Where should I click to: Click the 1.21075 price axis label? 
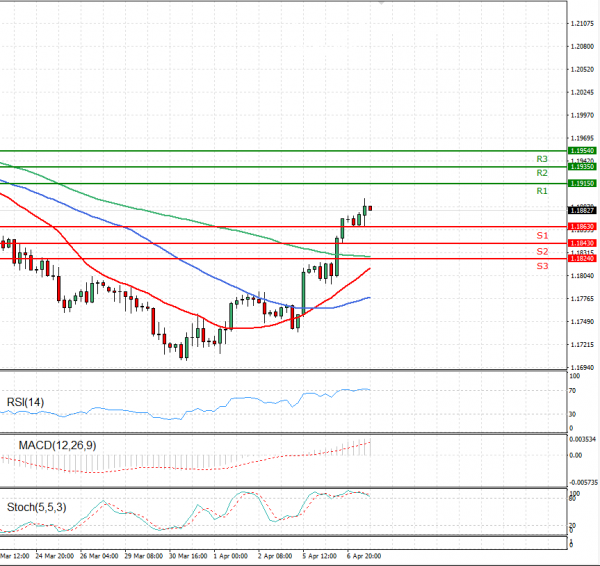point(582,23)
